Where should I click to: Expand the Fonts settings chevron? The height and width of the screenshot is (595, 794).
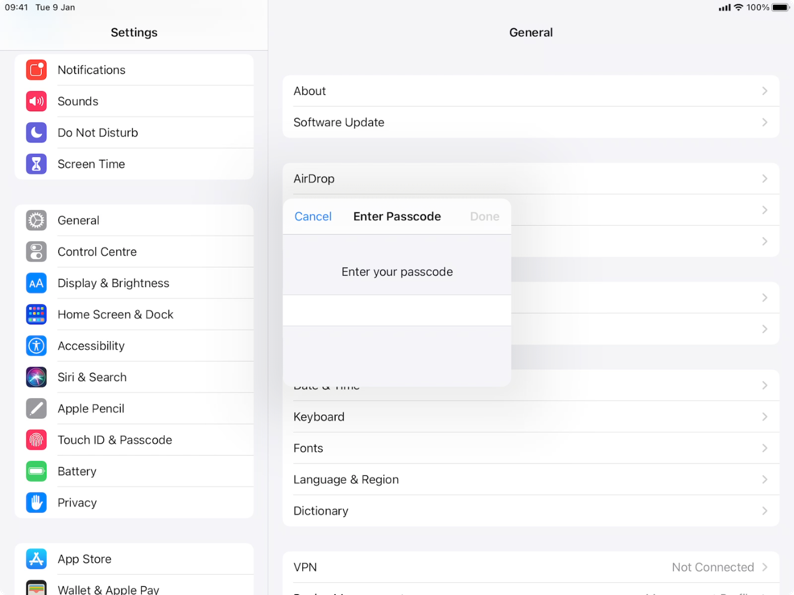click(765, 448)
